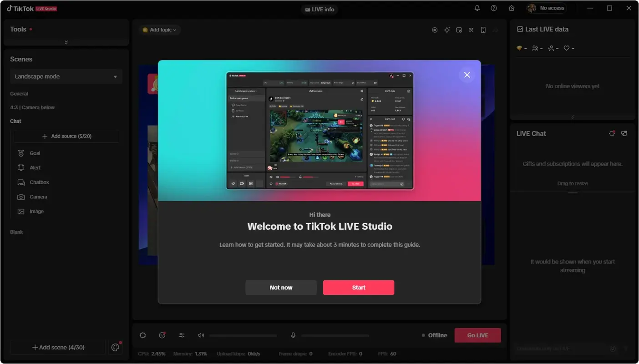639x364 pixels.
Task: Select the Alert source tool
Action: pyautogui.click(x=35, y=167)
